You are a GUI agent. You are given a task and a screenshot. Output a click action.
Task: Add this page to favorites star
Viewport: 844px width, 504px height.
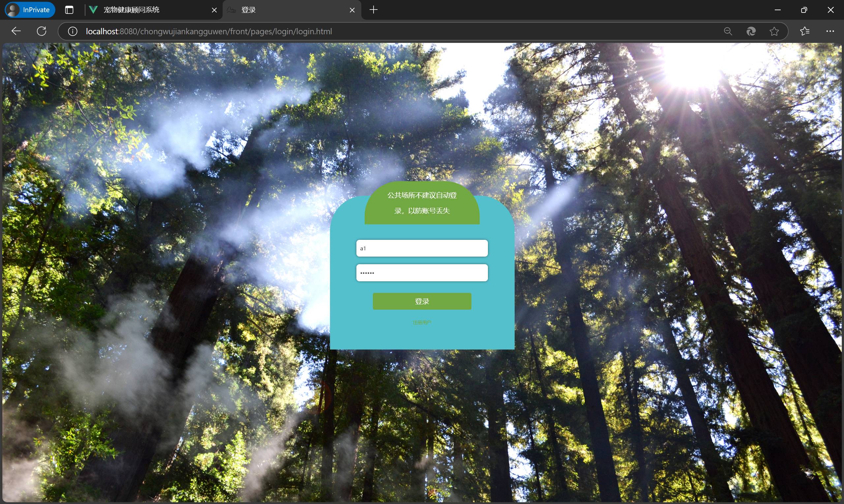coord(774,31)
